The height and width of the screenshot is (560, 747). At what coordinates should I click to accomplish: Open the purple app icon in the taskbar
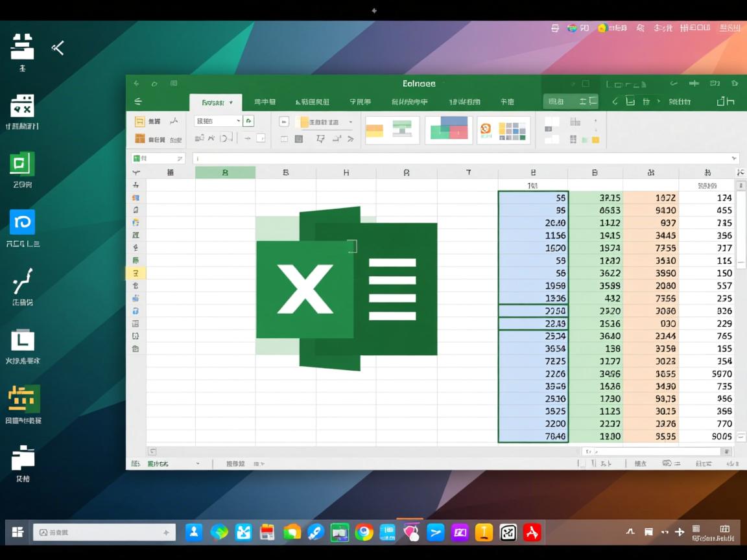pyautogui.click(x=460, y=532)
